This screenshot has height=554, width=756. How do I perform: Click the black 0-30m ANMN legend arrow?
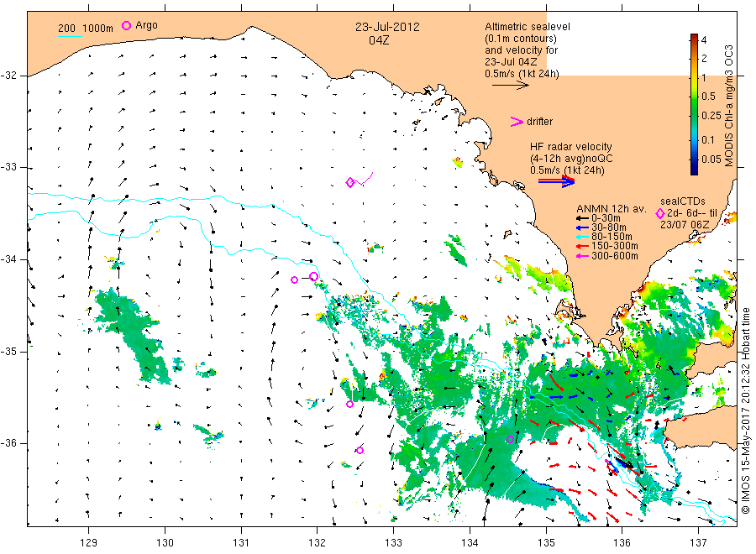pos(582,218)
